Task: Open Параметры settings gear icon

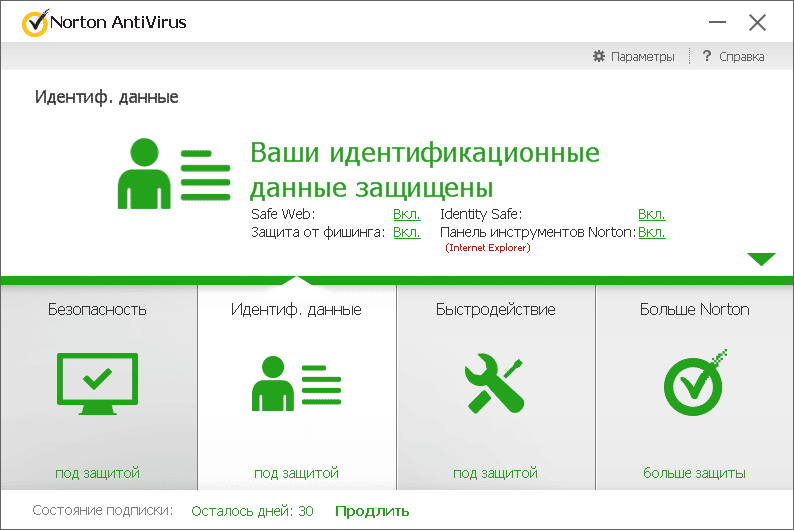Action: tap(599, 56)
